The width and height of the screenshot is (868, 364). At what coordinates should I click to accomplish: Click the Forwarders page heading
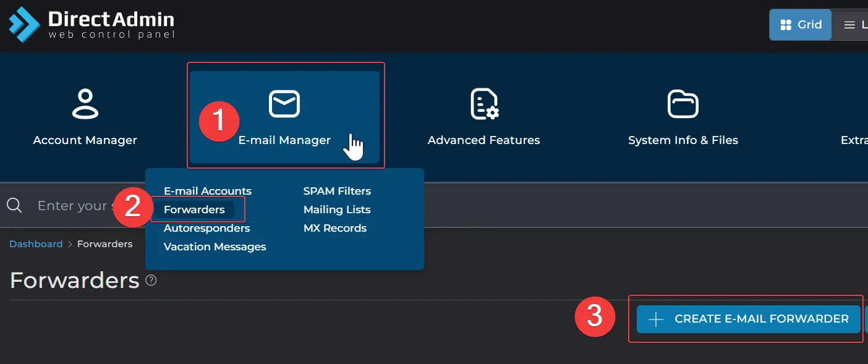click(75, 281)
